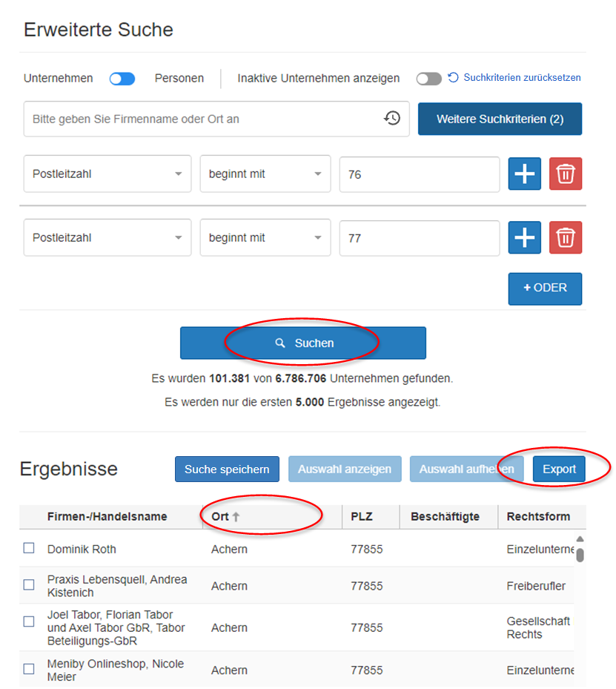Open the first Postleitzahl field dropdown
The height and width of the screenshot is (689, 616).
[x=107, y=174]
